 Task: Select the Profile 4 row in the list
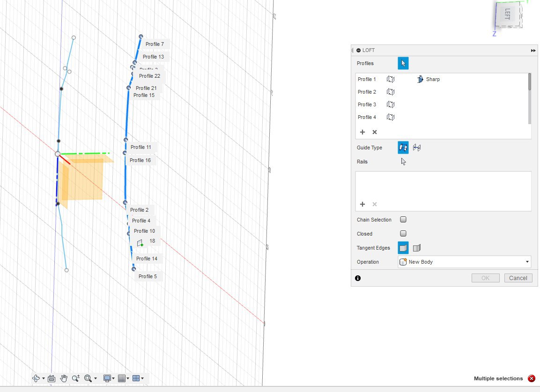pos(442,117)
